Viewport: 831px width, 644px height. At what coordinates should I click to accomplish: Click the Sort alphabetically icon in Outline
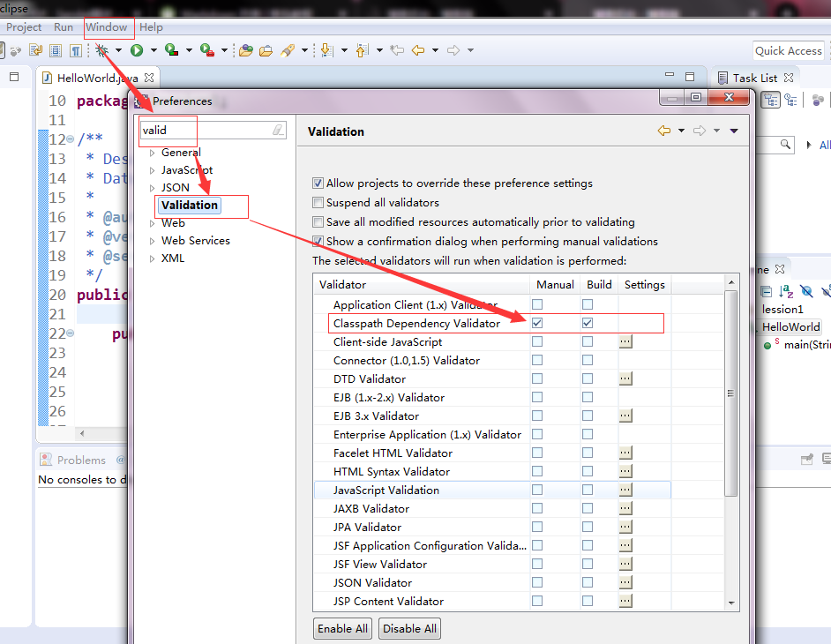point(786,291)
